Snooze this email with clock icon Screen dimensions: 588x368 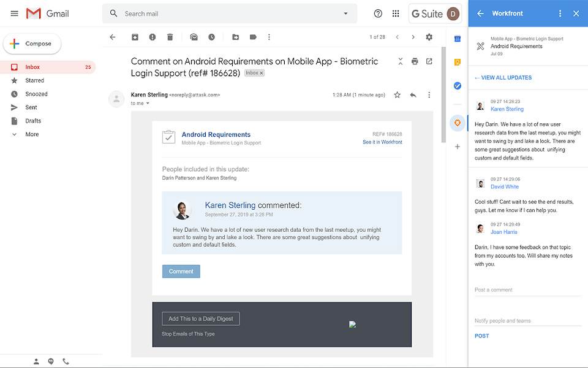(211, 37)
